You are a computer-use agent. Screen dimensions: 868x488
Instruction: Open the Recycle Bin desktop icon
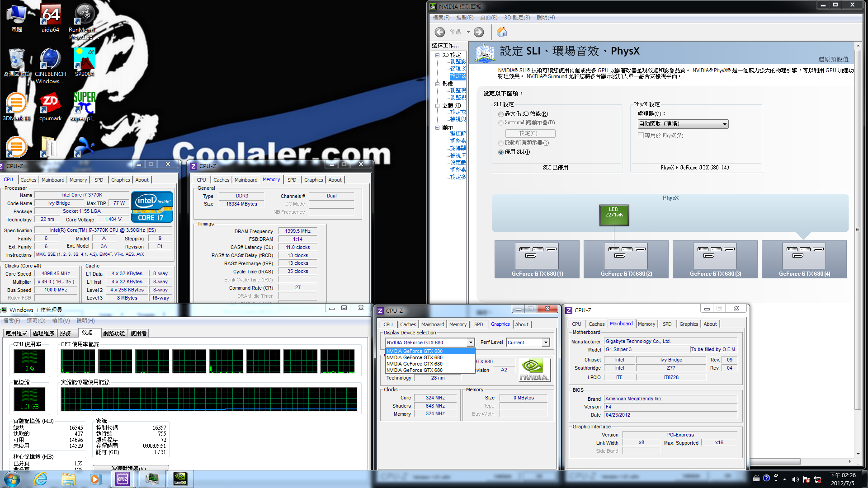point(17,62)
